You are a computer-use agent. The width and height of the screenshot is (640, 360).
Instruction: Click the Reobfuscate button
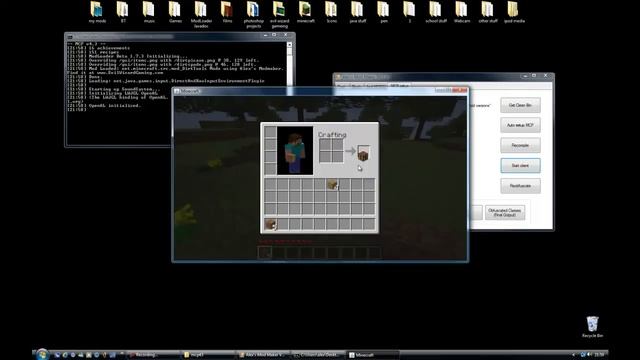coord(520,186)
